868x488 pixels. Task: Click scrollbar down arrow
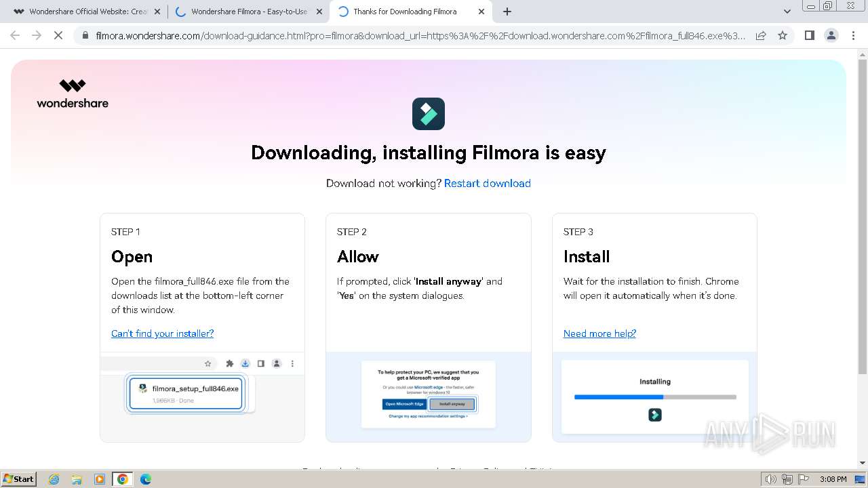(863, 464)
